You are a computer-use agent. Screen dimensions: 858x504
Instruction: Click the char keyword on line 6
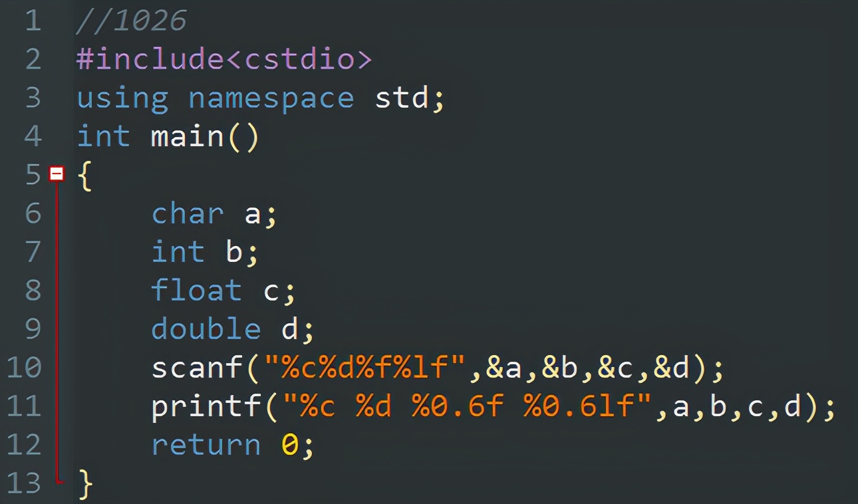(x=188, y=214)
